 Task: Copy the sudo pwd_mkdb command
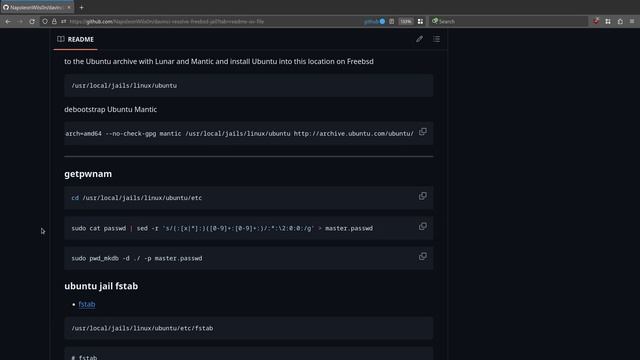click(x=423, y=256)
